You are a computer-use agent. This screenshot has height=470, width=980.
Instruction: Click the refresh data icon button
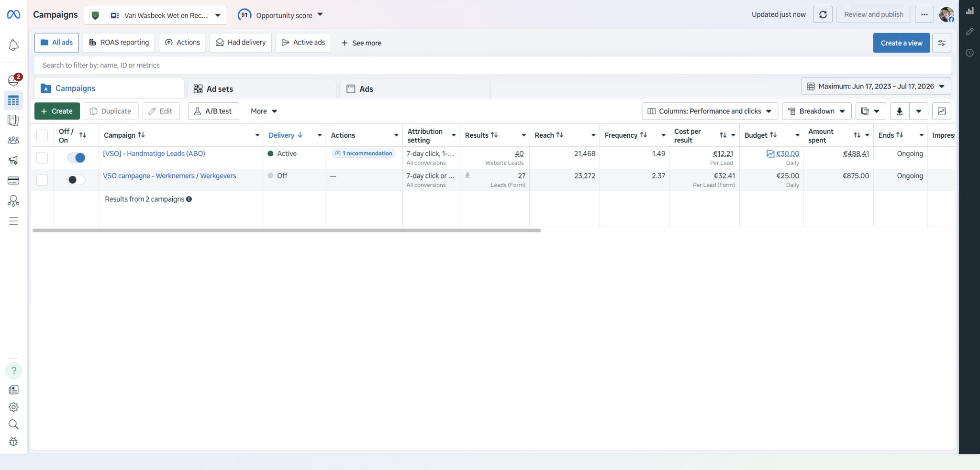coord(823,14)
